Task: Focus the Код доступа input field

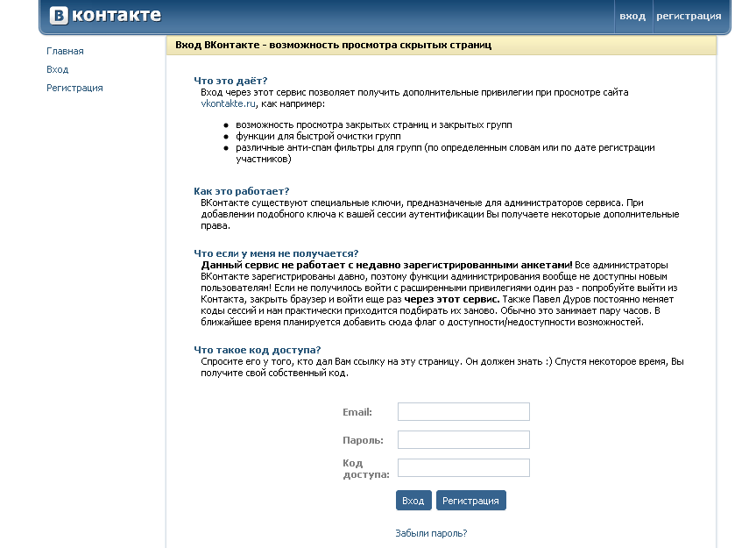Action: 463,468
